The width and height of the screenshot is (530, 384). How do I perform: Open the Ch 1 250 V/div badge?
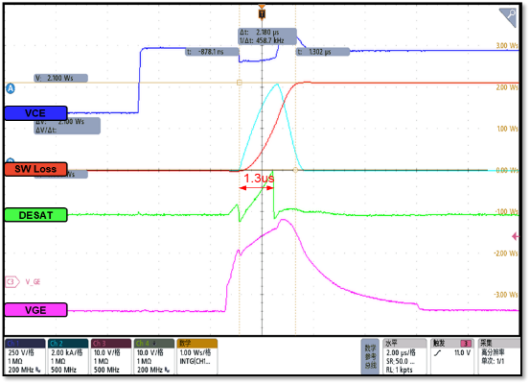[x=25, y=357]
